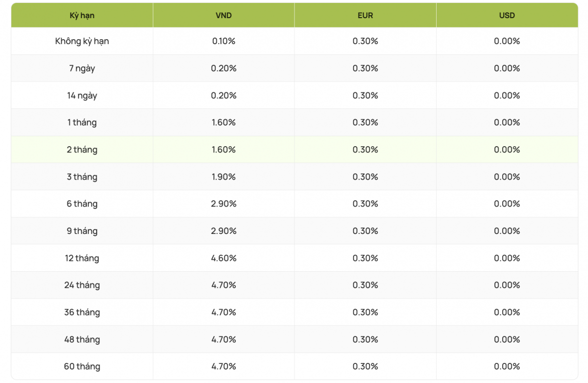Click EUR rate in 36 tháng row
The height and width of the screenshot is (383, 588).
pos(365,312)
